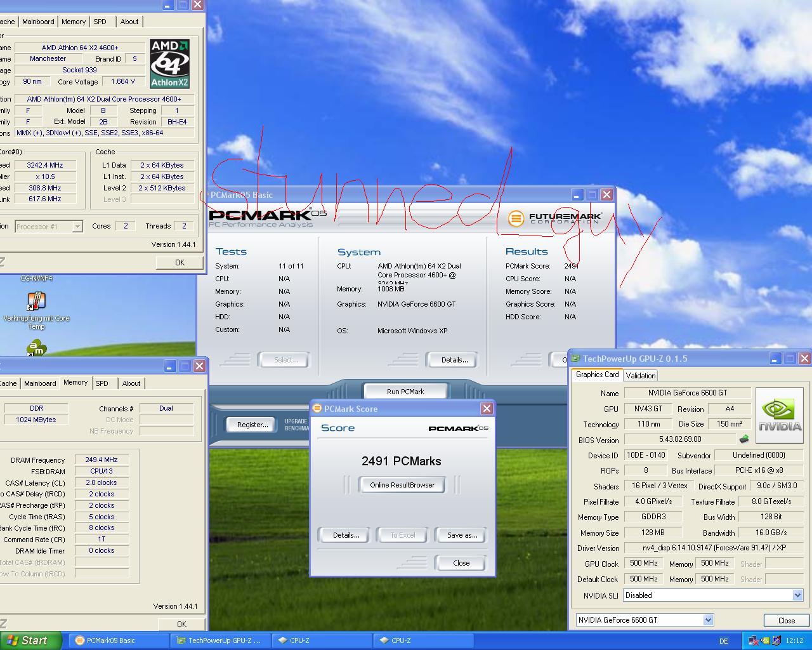Click the Run PCMark button
The width and height of the screenshot is (812, 650).
pos(405,392)
